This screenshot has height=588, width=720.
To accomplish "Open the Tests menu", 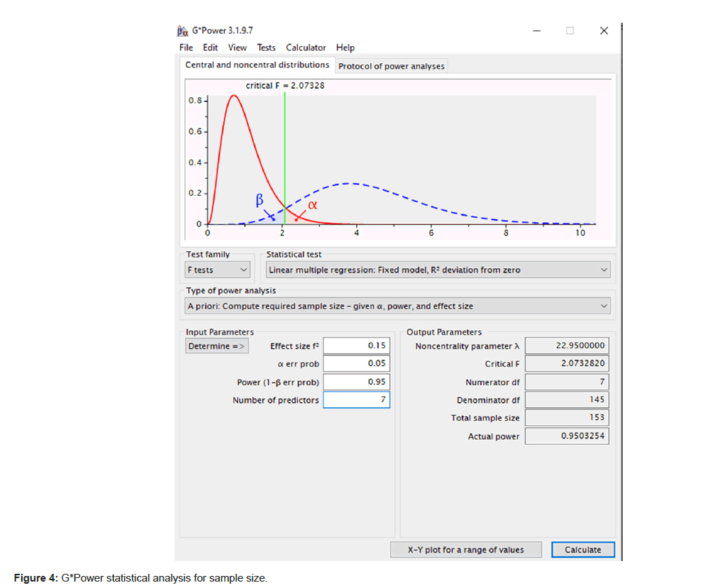I will tap(266, 48).
